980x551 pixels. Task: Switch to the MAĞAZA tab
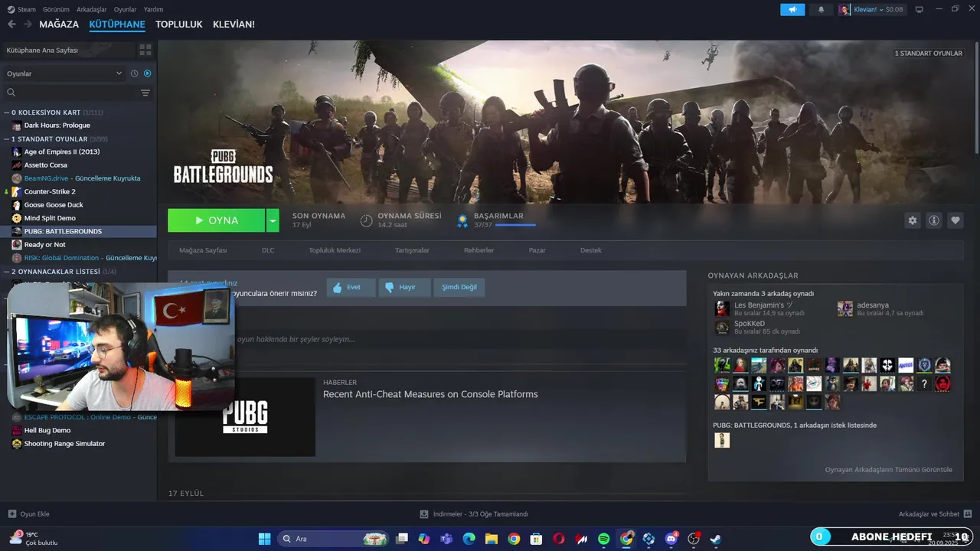pos(59,24)
